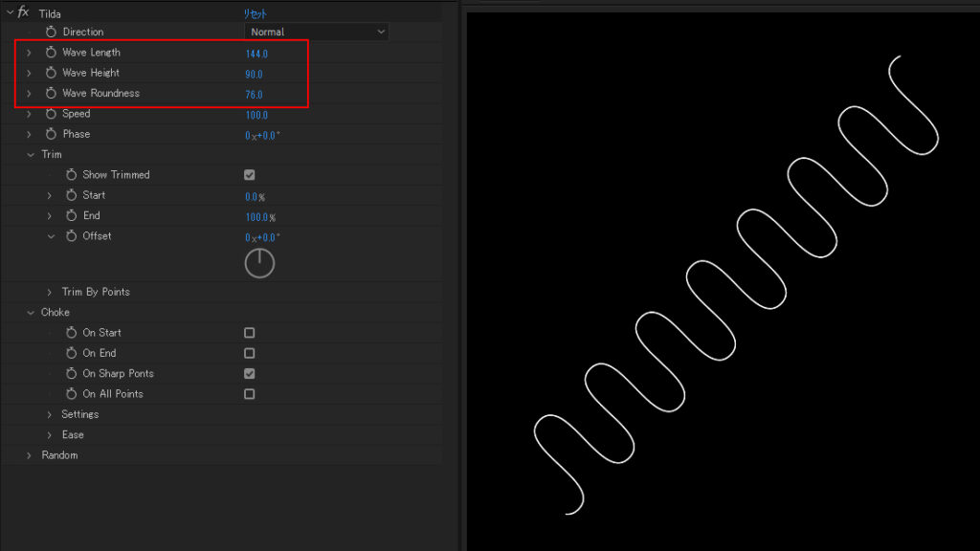The image size is (980, 551).
Task: Click the blue Reset link for Tilda
Action: pos(255,13)
